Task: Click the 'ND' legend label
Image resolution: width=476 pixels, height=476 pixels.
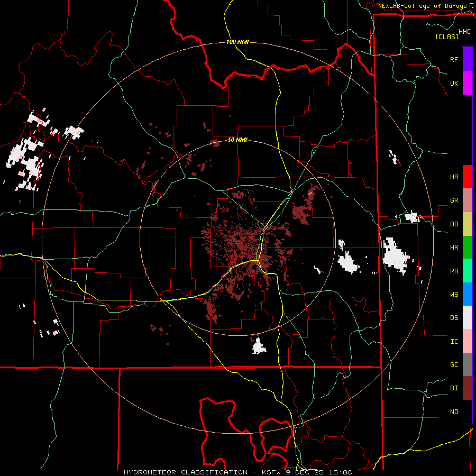Action: pyautogui.click(x=454, y=412)
